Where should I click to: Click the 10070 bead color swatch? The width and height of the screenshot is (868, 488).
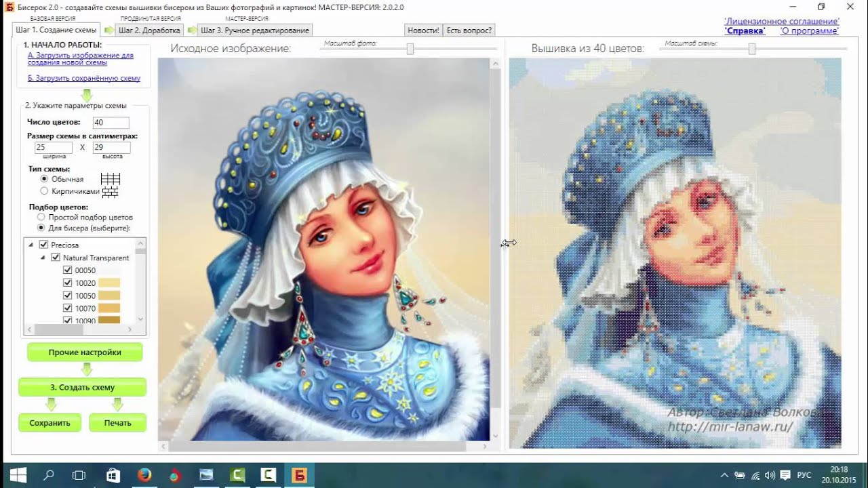tap(109, 308)
